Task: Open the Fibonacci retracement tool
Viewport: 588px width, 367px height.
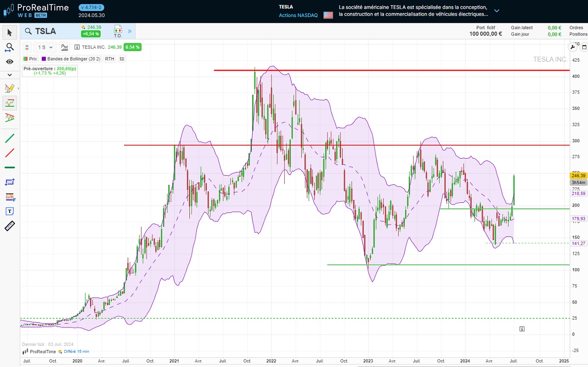Action: 9,197
